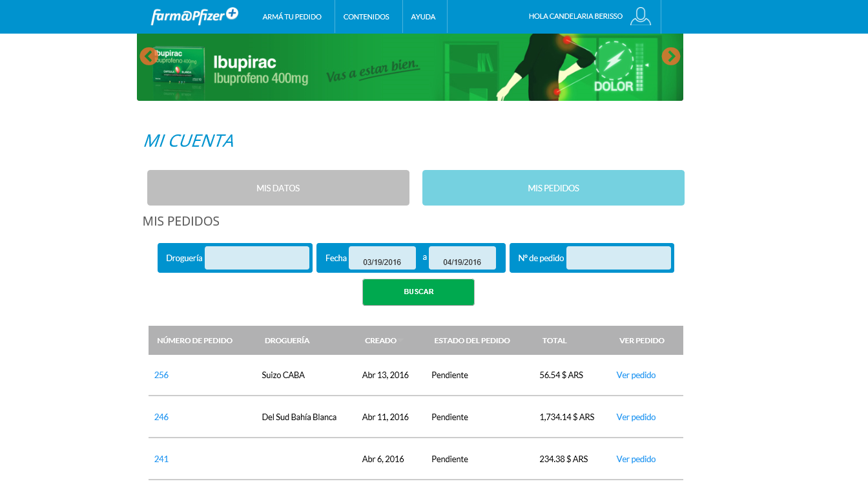Click the Abr 13, 2016 date cell

(x=386, y=375)
